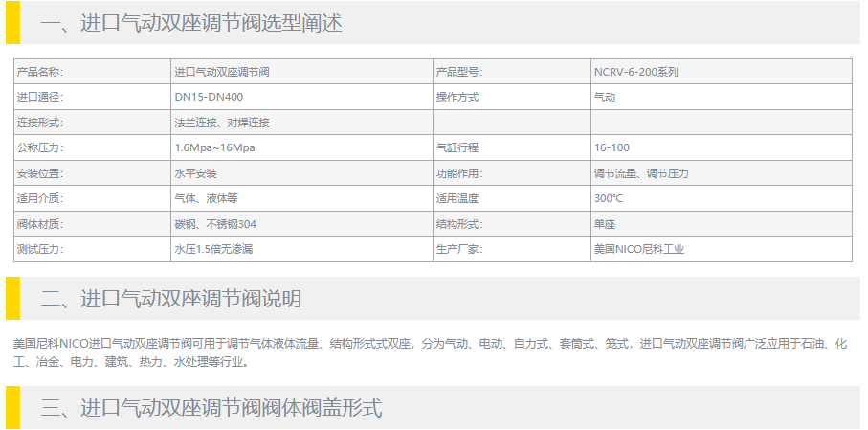
Task: Click the DN15-DN400 diameter value
Action: [208, 97]
